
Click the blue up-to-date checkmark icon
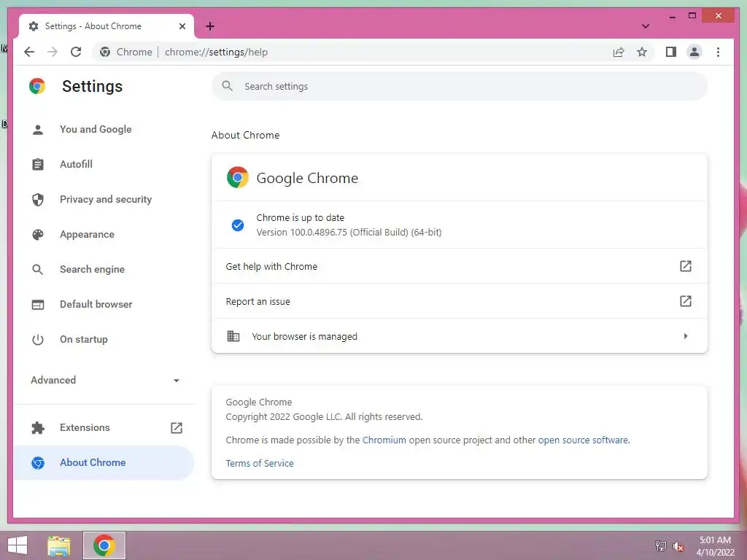(x=238, y=225)
